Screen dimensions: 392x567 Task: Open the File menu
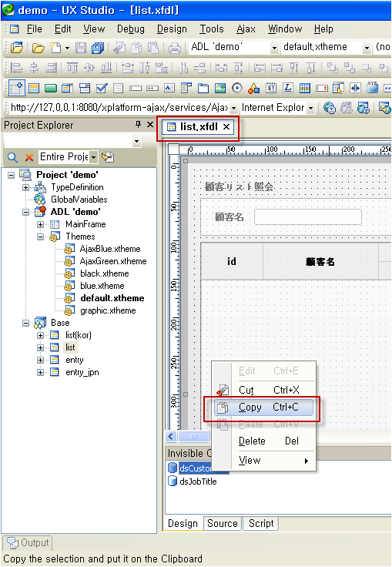35,29
